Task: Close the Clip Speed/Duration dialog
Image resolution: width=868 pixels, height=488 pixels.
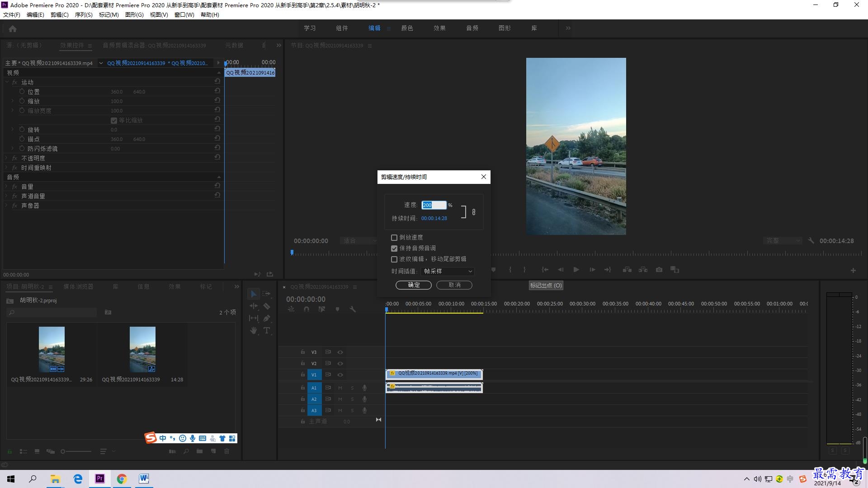Action: (483, 177)
